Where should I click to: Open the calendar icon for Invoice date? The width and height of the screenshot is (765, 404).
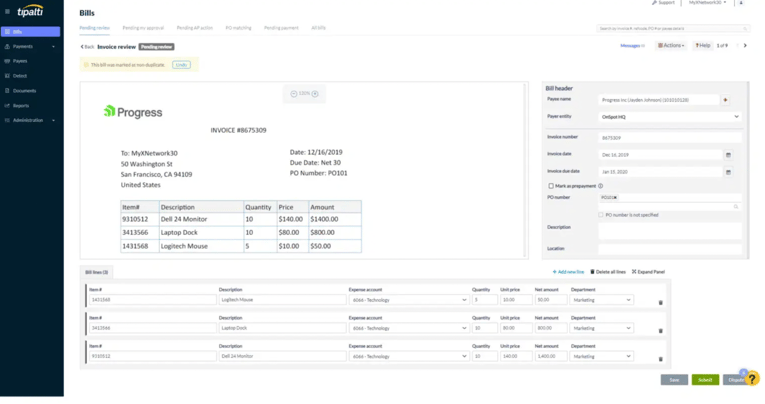click(x=727, y=155)
